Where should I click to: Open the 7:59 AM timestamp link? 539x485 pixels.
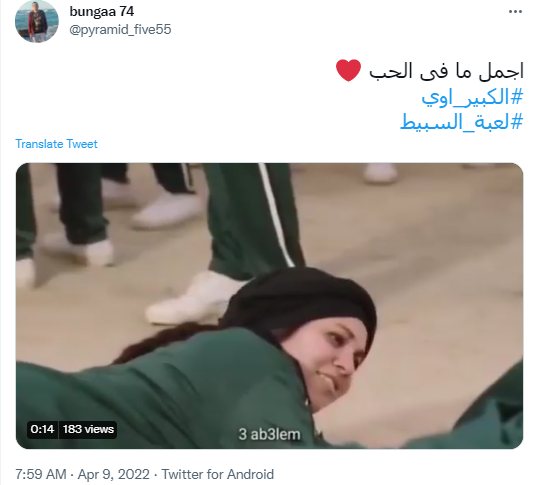pos(41,474)
